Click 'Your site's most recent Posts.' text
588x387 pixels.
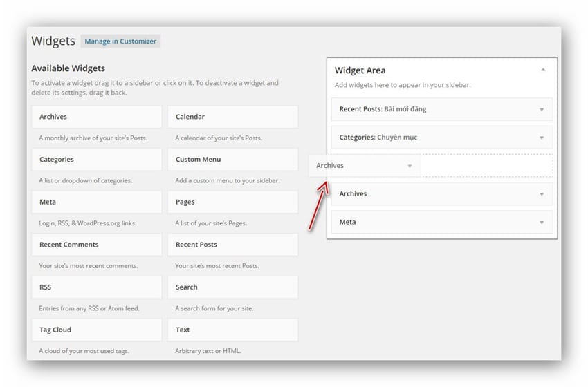(217, 265)
